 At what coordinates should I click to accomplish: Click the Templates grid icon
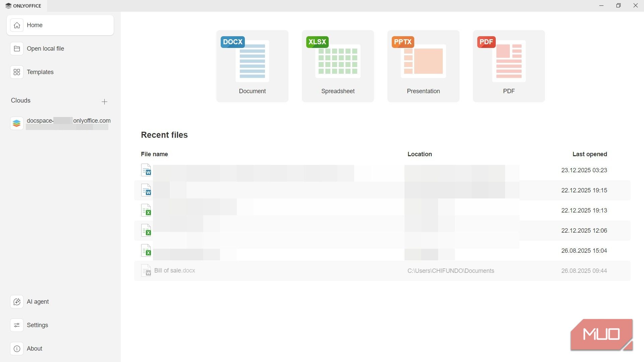pos(17,72)
